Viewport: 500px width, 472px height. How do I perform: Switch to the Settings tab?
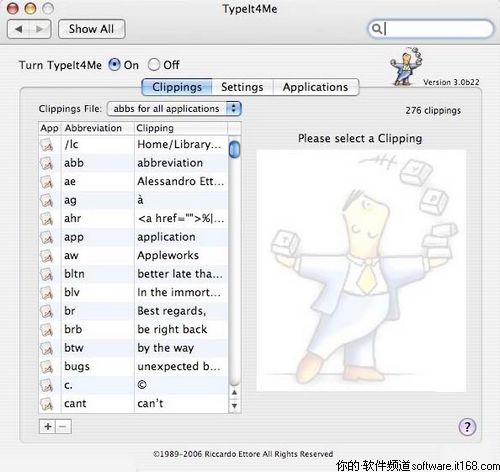pos(242,87)
